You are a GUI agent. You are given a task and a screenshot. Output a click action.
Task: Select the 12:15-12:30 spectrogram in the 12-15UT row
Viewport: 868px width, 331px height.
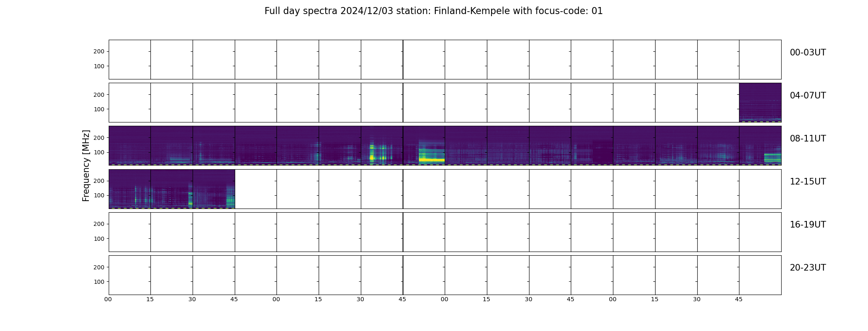pos(172,189)
